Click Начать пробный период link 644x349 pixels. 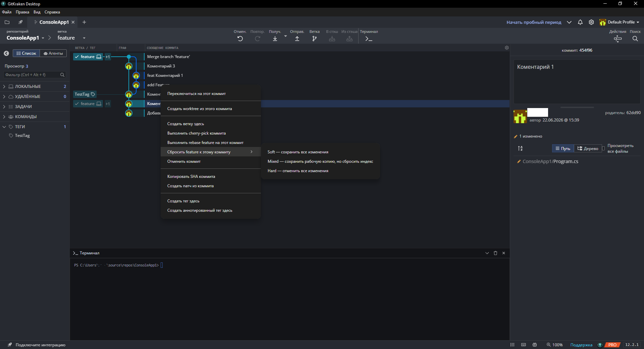pos(534,22)
